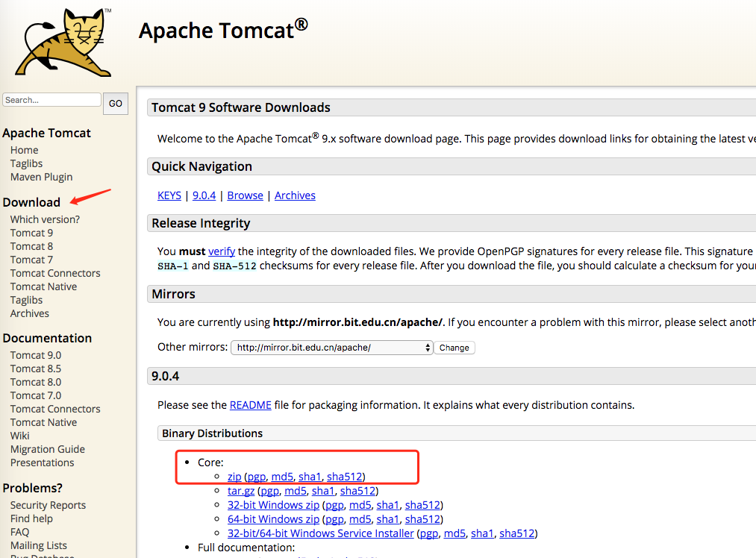Open sha1 for 64-bit Windows zip
Screen dimensions: 756x558
[387, 519]
